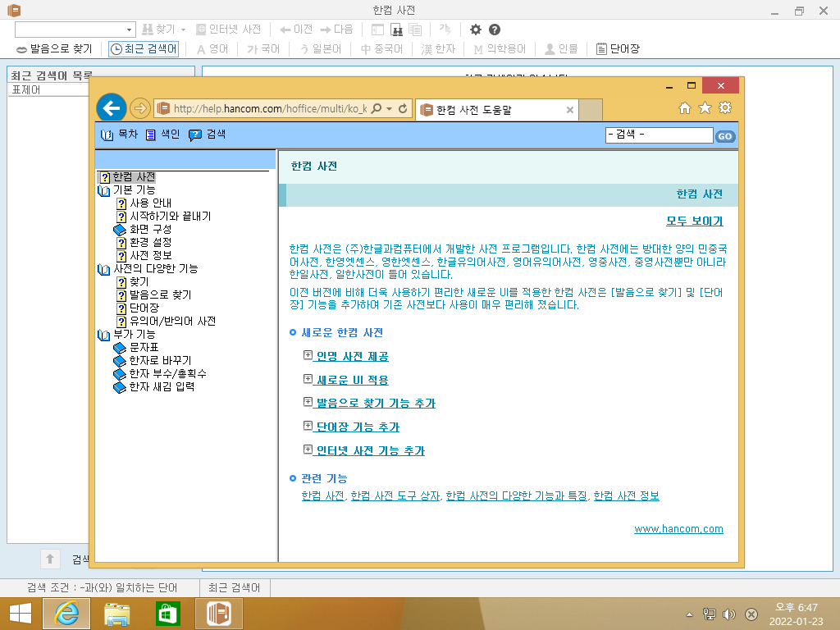Select the 한컴 사전 도움말 browser tab

pyautogui.click(x=496, y=110)
